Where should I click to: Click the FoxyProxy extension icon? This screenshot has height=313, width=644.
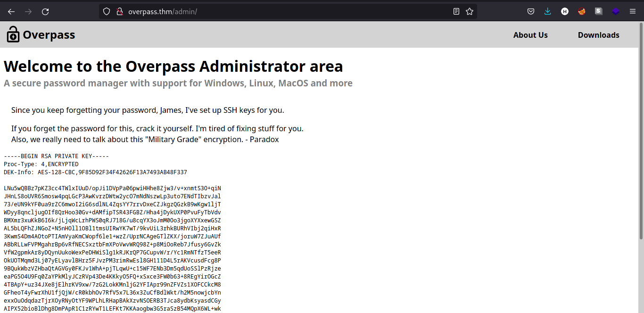click(581, 11)
